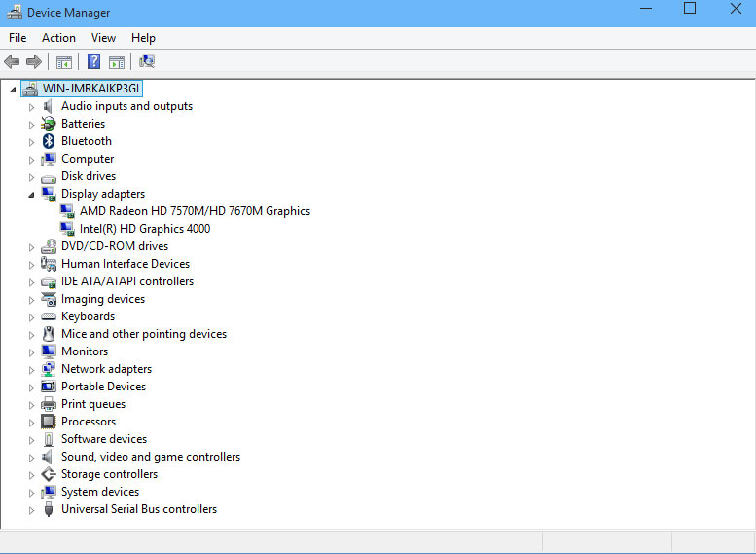The width and height of the screenshot is (756, 554).
Task: Open the Help question-mark toolbar icon
Action: pos(93,61)
